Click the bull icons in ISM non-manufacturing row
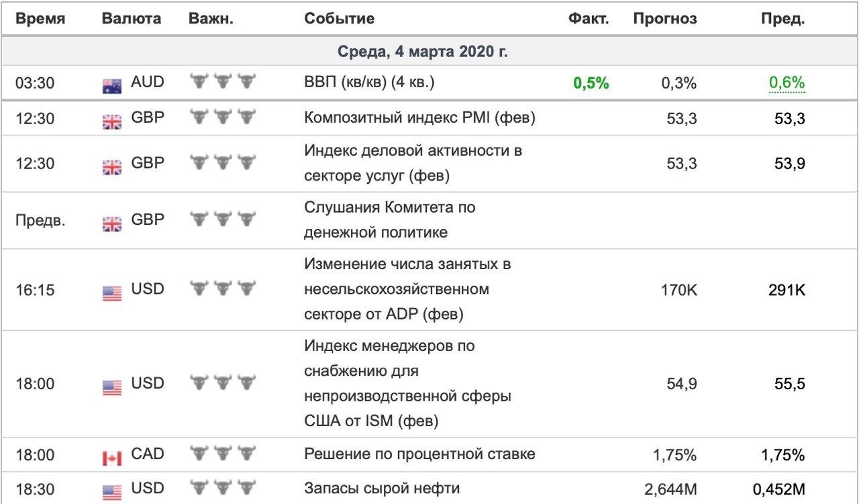 (223, 383)
